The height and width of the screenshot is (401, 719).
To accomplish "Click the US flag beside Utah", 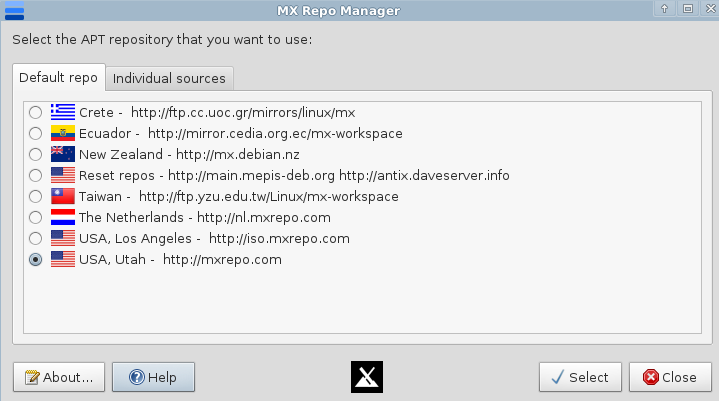I will (63, 259).
